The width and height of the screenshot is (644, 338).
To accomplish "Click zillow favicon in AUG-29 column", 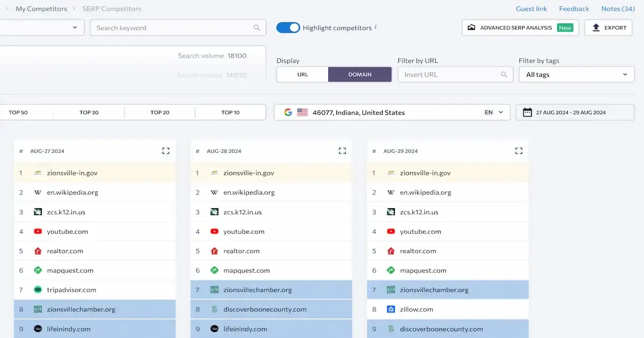I will [391, 309].
